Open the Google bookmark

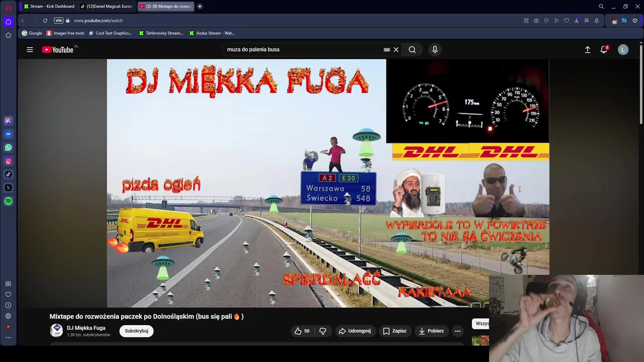click(x=32, y=33)
